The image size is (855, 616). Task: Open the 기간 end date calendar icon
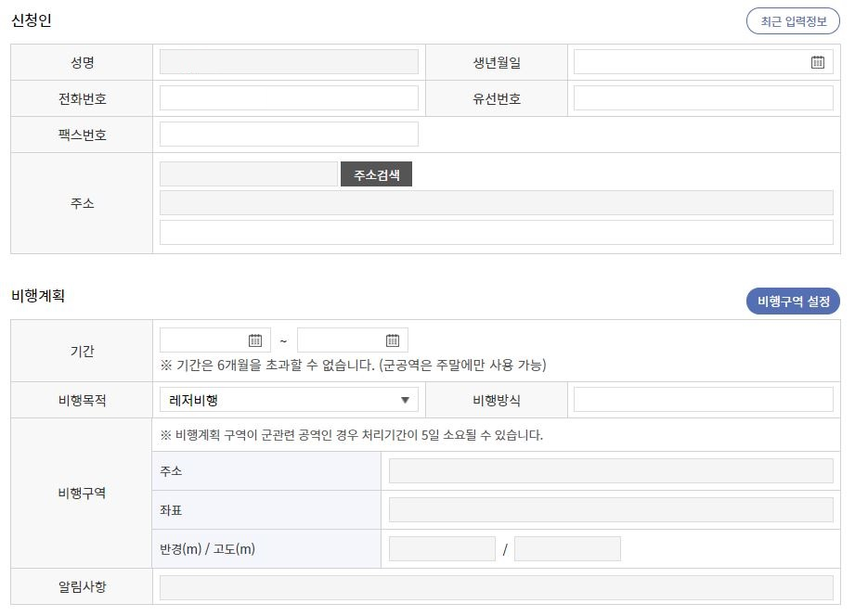pyautogui.click(x=393, y=340)
